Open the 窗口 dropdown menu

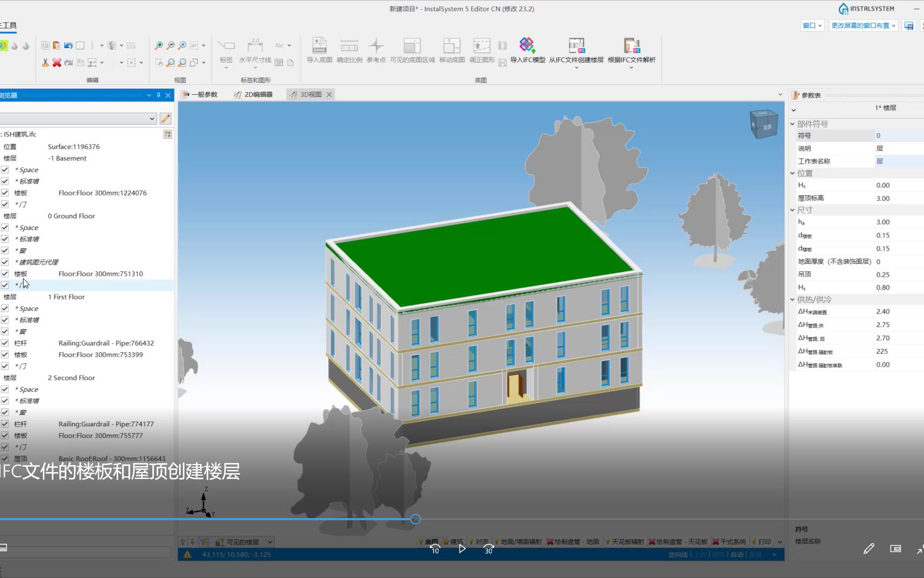pos(812,25)
